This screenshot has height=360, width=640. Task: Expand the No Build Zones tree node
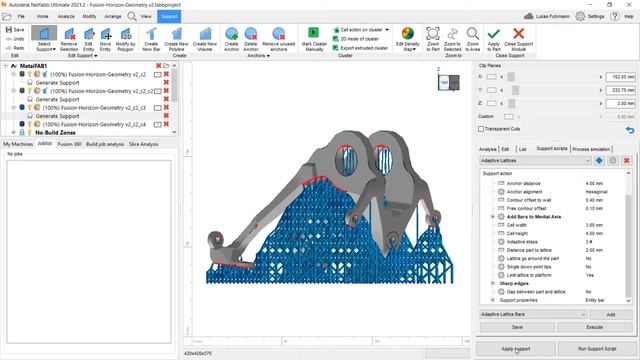pos(13,133)
